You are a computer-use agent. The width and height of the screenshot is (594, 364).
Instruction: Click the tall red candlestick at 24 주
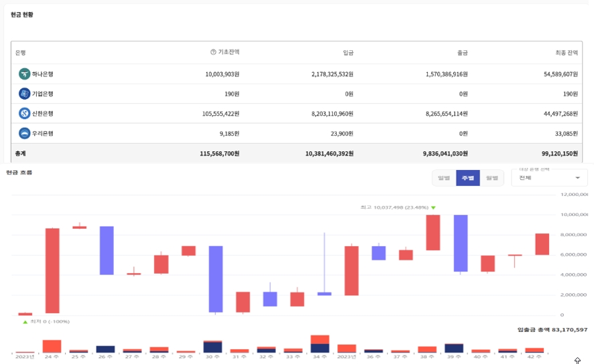pyautogui.click(x=52, y=270)
